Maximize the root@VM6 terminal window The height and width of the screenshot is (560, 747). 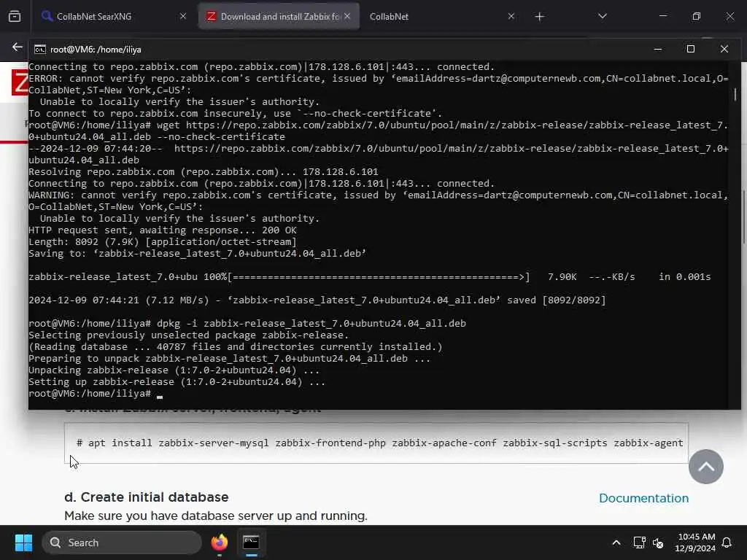(x=691, y=49)
